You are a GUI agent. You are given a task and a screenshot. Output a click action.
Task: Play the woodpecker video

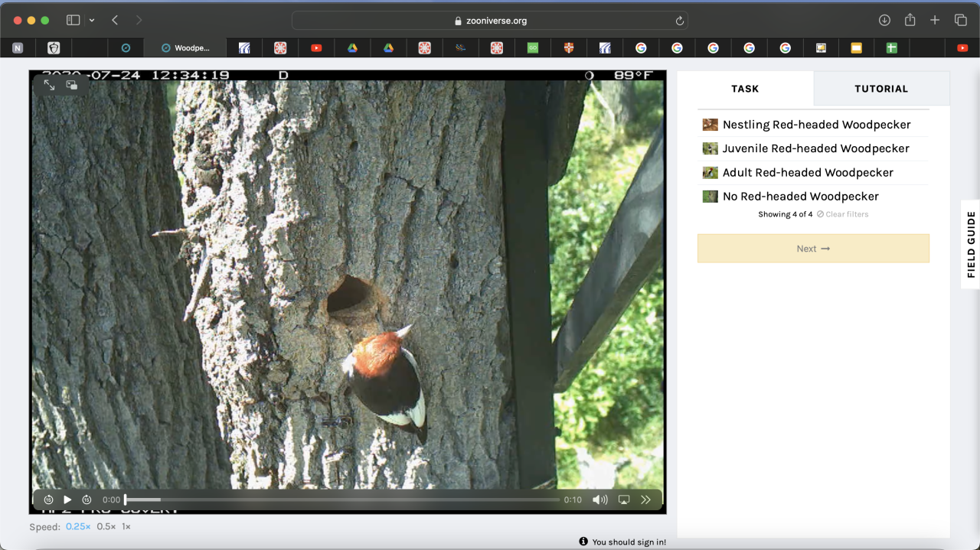point(67,500)
